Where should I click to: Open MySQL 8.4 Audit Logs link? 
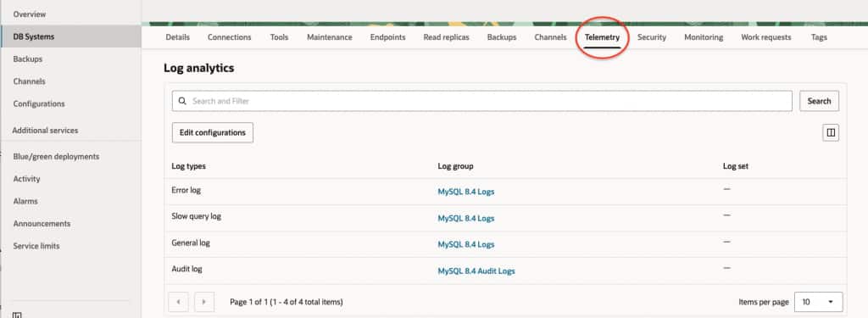[476, 271]
